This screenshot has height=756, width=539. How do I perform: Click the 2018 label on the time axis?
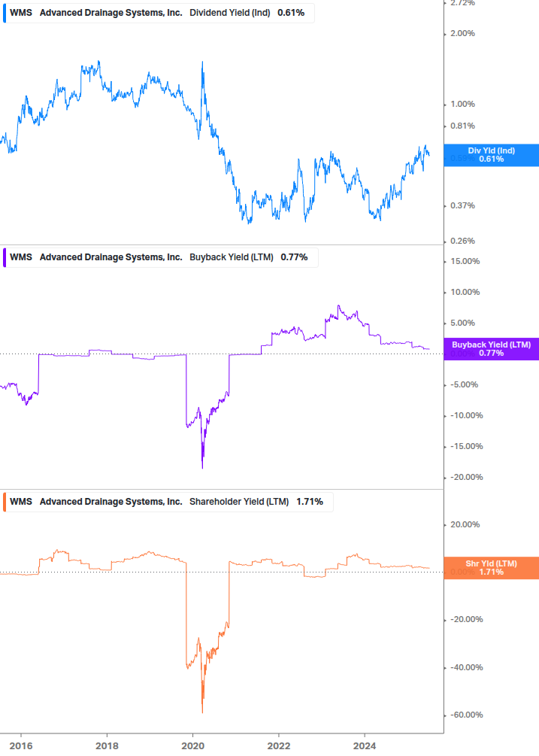[107, 746]
